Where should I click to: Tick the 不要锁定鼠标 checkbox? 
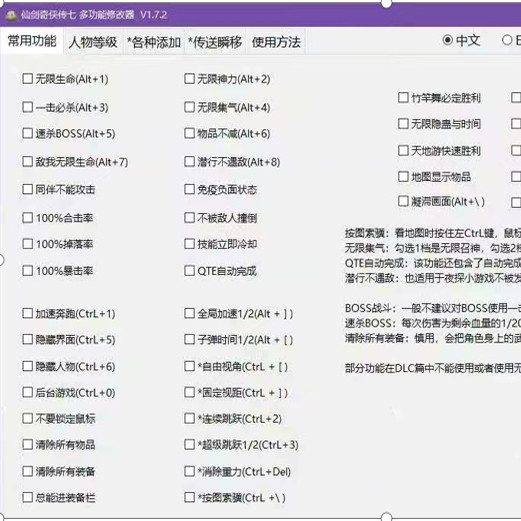pos(27,418)
